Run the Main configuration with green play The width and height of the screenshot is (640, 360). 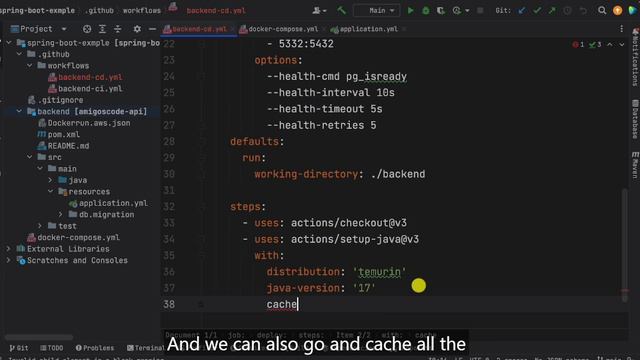(410, 11)
